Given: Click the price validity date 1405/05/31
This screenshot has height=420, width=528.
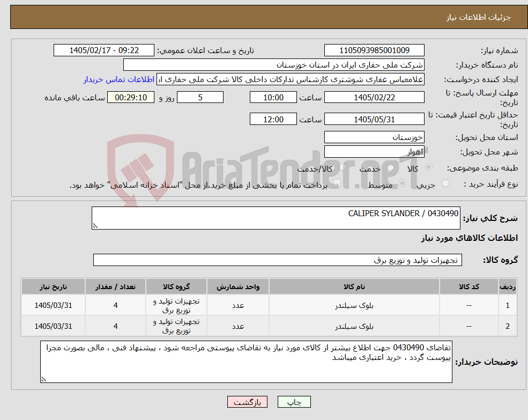Looking at the screenshot, I should coord(374,119).
